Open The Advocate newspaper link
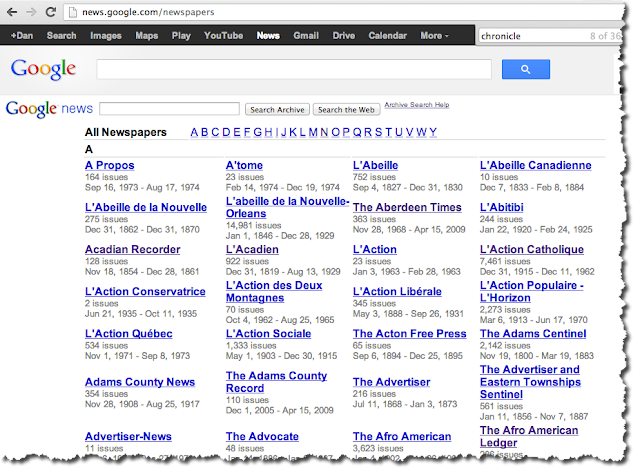 click(x=262, y=436)
